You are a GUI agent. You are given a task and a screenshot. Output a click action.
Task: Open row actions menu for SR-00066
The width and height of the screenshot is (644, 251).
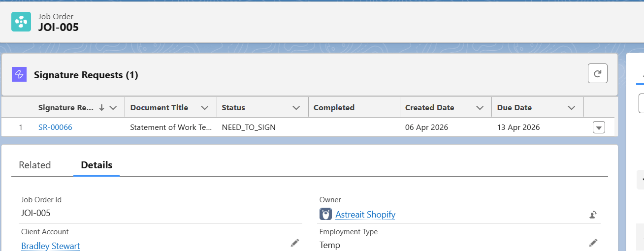coord(599,127)
